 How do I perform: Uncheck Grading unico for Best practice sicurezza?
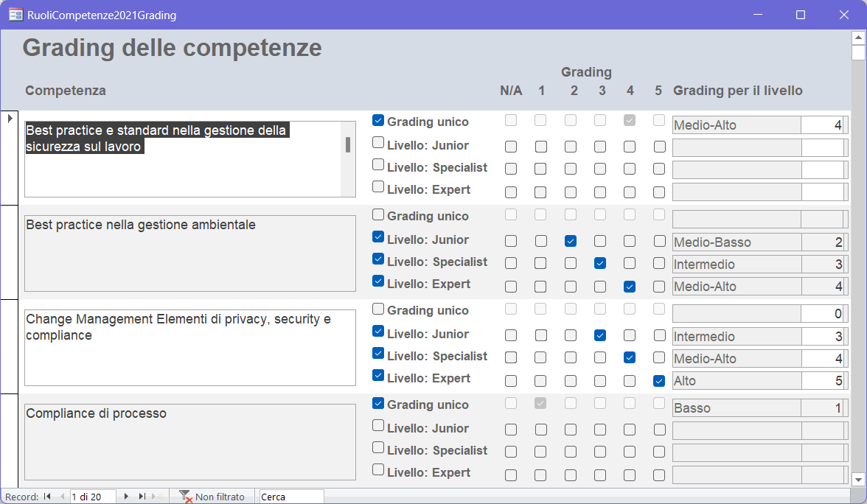click(378, 120)
